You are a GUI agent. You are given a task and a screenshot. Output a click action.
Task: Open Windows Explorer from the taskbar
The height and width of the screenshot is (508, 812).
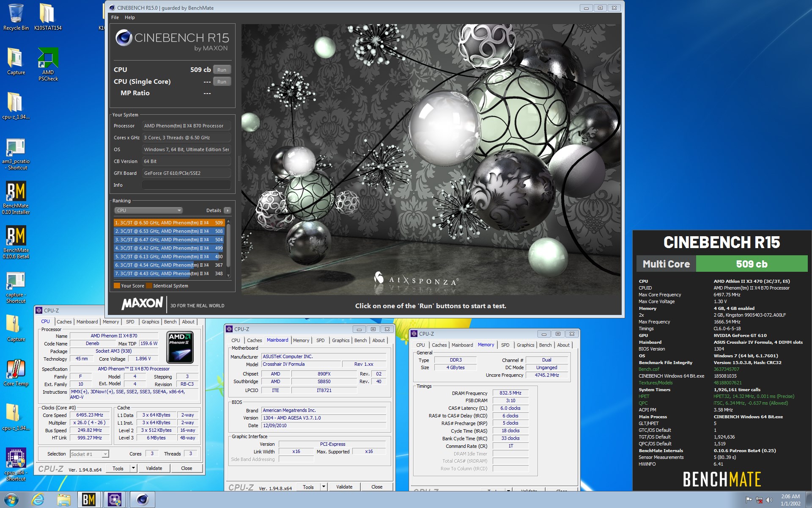(x=63, y=500)
